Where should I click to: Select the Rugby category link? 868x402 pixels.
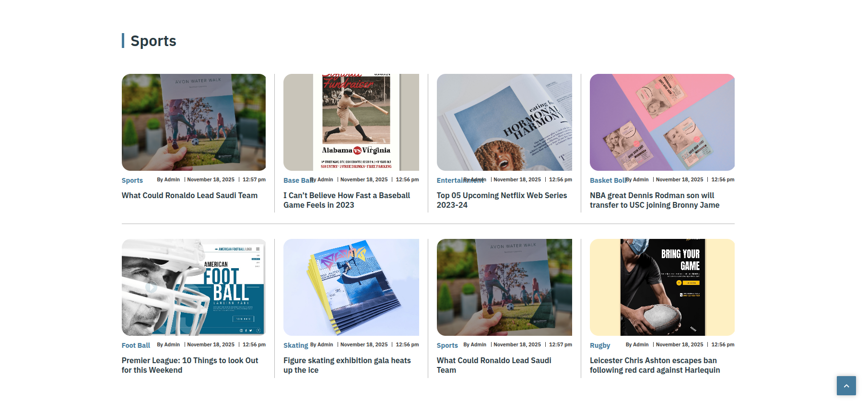(x=600, y=345)
